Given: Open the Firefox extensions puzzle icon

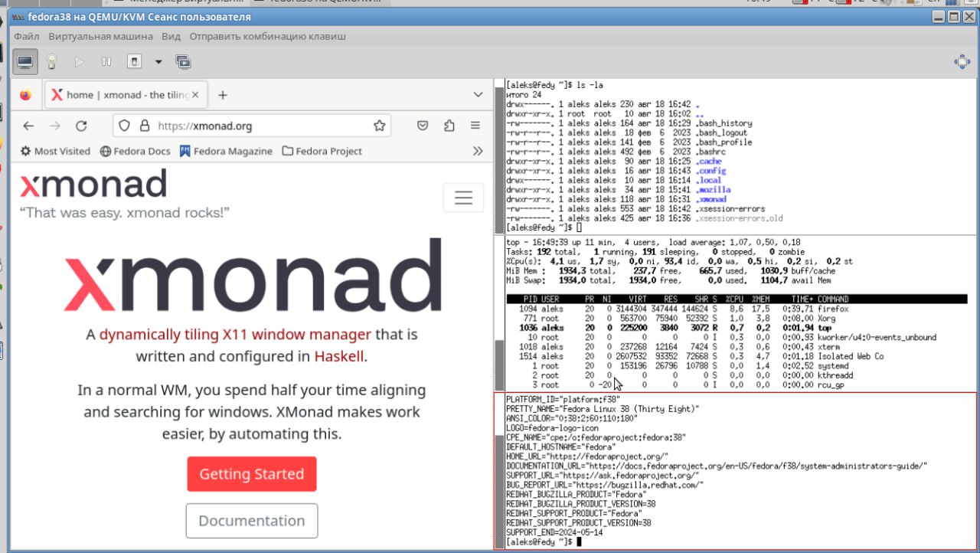Looking at the screenshot, I should [x=449, y=126].
